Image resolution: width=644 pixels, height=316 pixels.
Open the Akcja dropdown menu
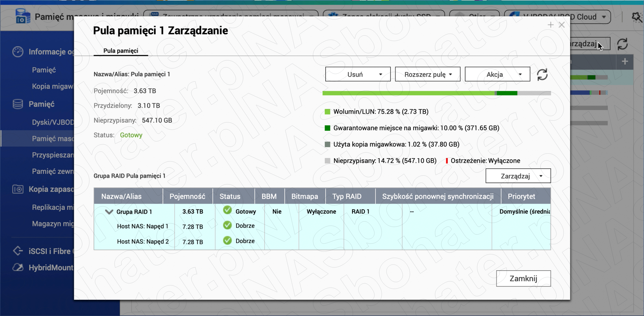pyautogui.click(x=497, y=74)
